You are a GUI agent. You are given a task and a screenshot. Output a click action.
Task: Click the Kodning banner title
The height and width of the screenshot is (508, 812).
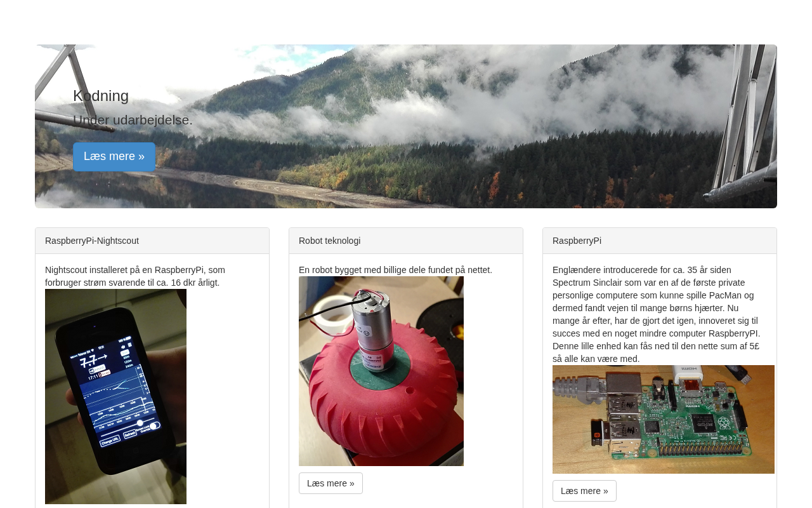101,96
